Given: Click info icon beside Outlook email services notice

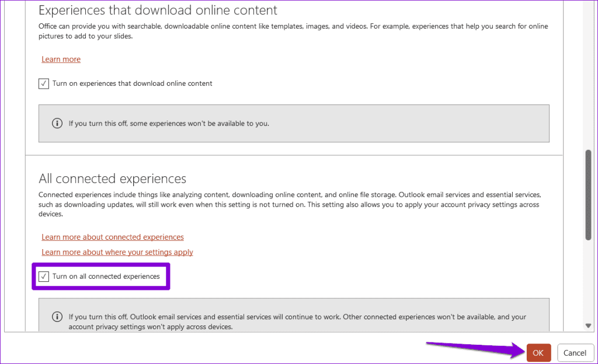Looking at the screenshot, I should coord(57,317).
